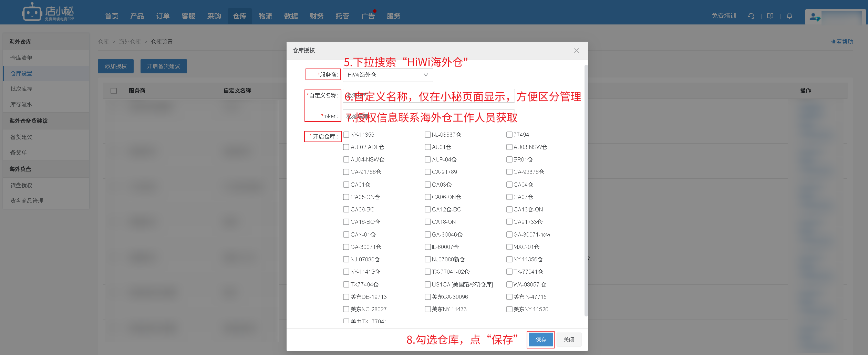The image size is (868, 355).
Task: Check the NJ07080新仓 checkbox
Action: [428, 259]
